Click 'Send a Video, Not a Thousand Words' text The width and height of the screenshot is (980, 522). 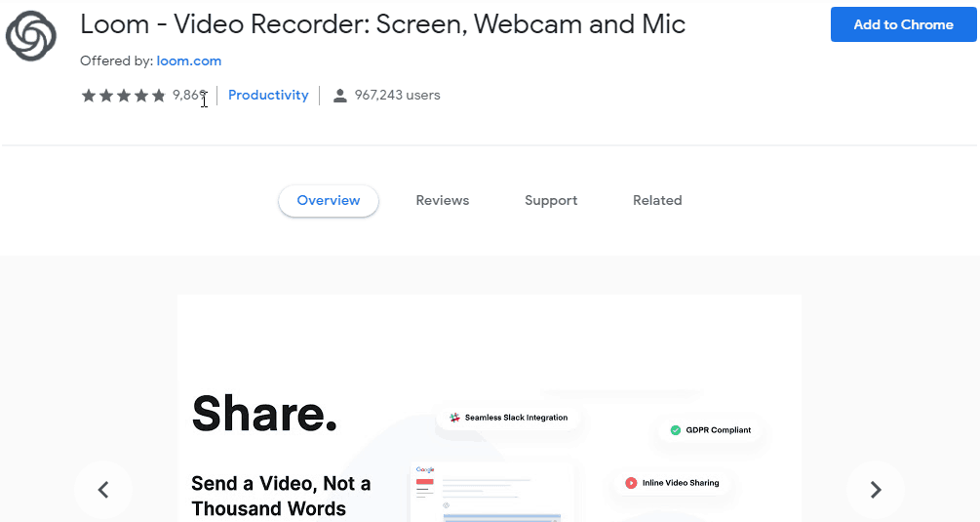tap(281, 496)
